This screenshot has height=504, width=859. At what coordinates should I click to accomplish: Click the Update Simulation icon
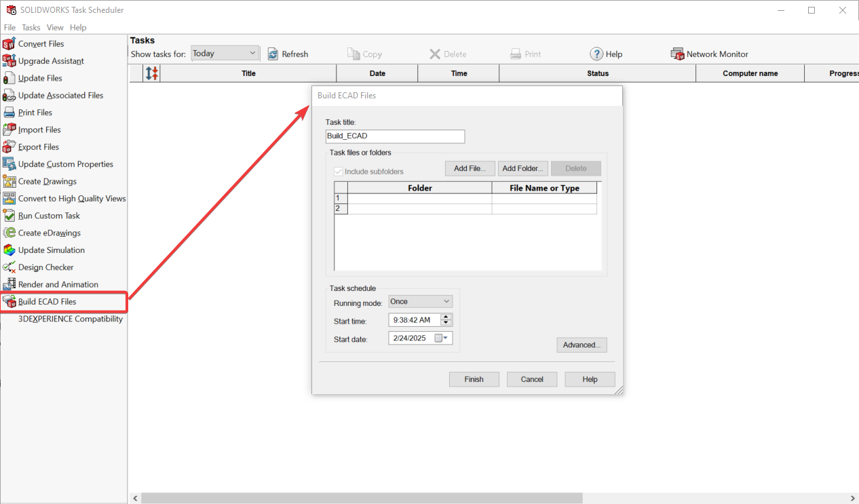pos(9,250)
